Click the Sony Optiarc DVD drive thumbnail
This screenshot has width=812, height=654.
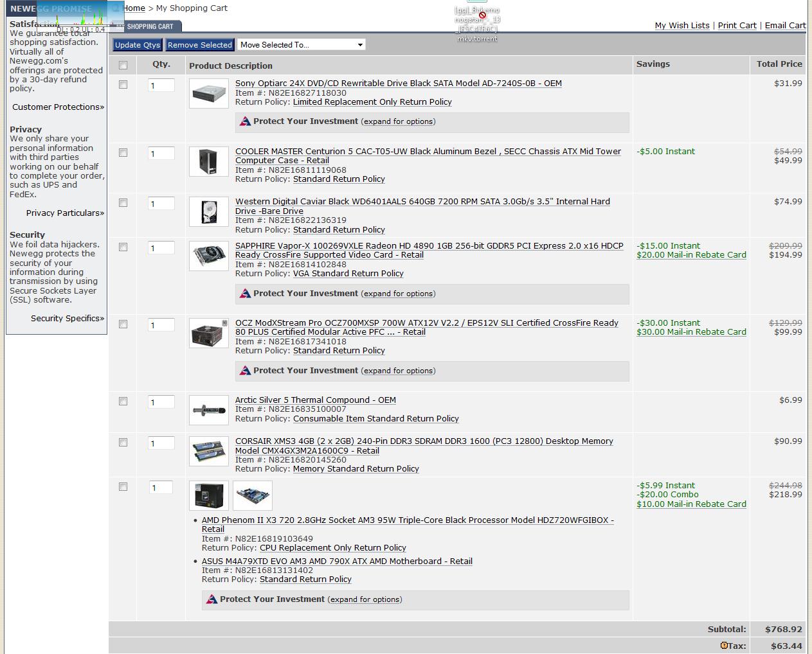click(x=209, y=93)
